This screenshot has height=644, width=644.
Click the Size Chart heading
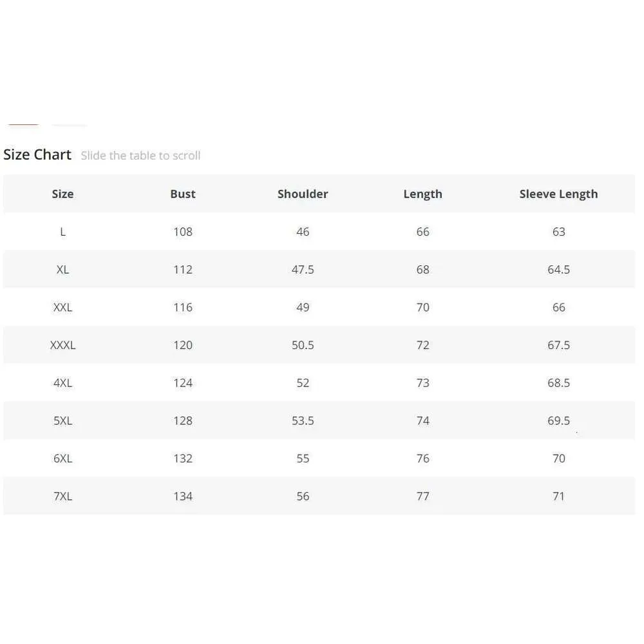pos(37,155)
